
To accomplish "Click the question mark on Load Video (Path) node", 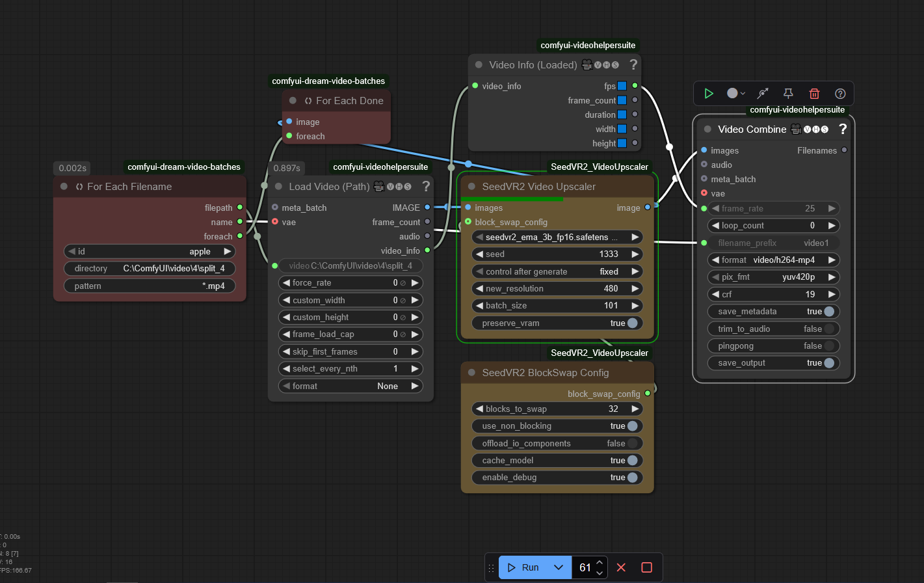I will pos(426,187).
